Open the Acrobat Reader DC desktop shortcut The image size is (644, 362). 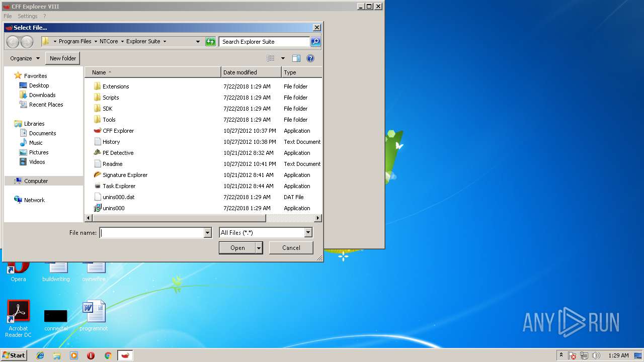click(19, 319)
